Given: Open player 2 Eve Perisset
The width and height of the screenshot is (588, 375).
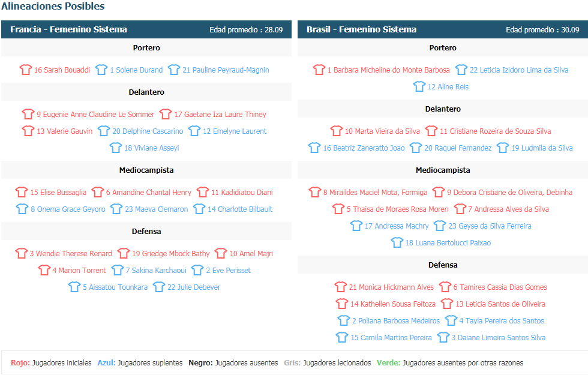Looking at the screenshot, I should point(229,271).
